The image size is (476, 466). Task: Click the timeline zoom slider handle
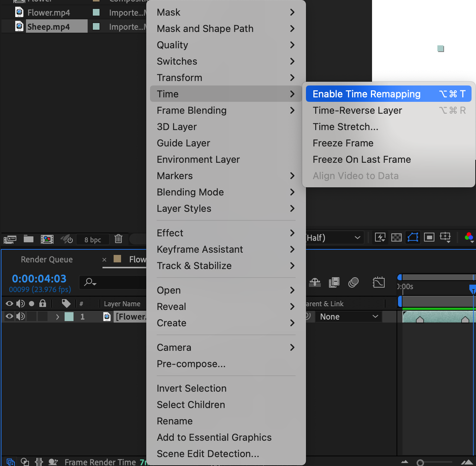[420, 463]
